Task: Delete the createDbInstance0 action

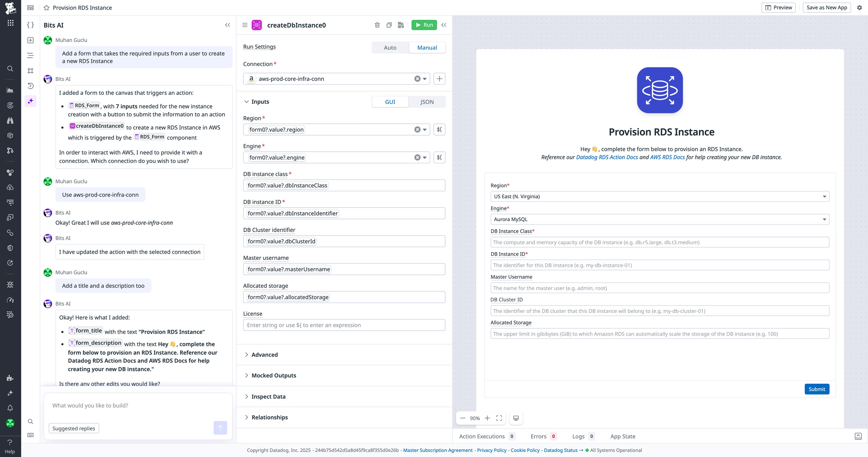Action: click(x=377, y=25)
